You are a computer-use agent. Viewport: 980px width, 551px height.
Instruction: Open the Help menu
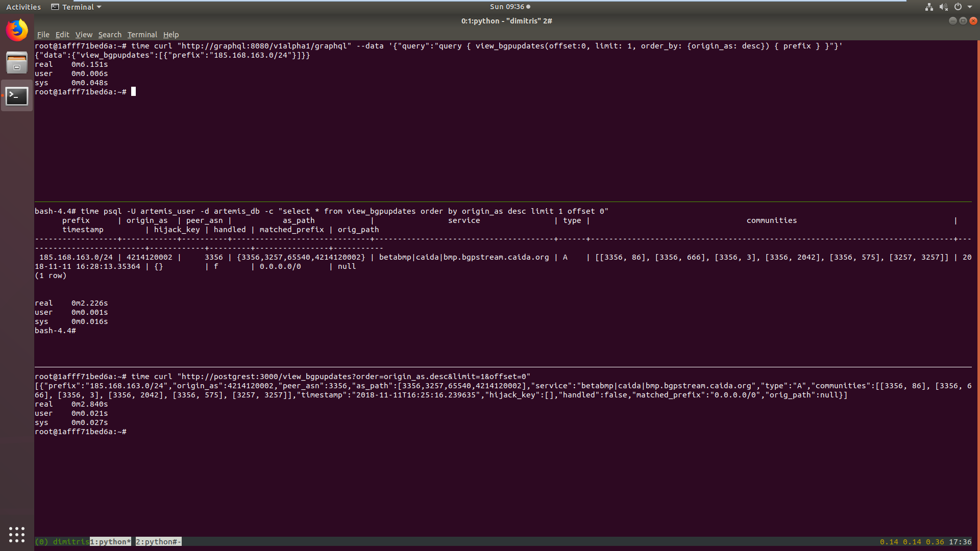pos(171,35)
